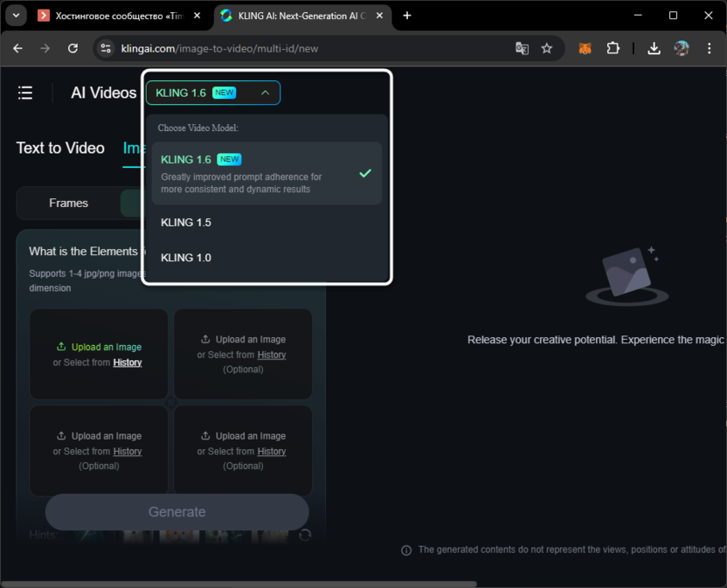Open History link in first upload slot
This screenshot has width=727, height=588.
point(128,363)
